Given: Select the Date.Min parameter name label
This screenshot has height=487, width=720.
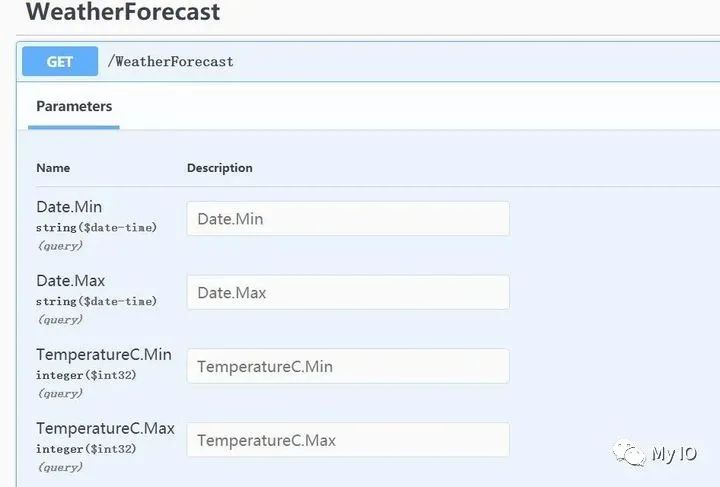Looking at the screenshot, I should pos(69,207).
